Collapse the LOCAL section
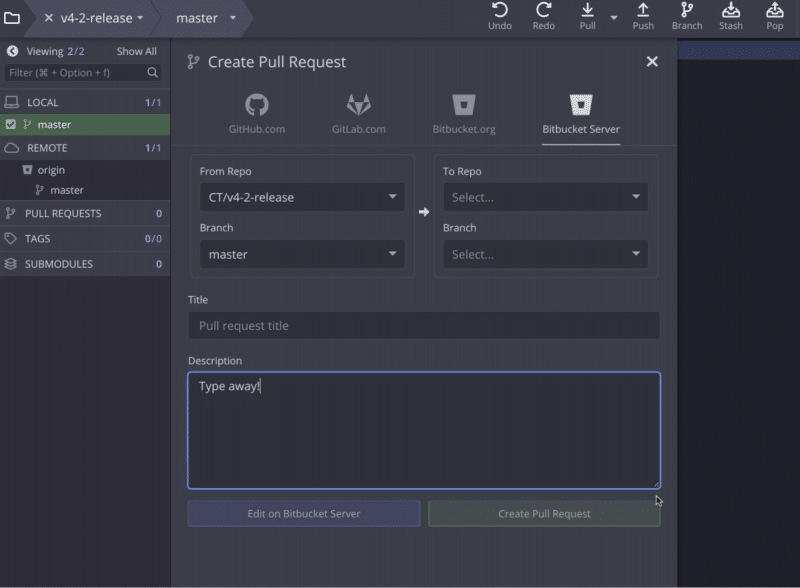The height and width of the screenshot is (588, 800). point(85,102)
